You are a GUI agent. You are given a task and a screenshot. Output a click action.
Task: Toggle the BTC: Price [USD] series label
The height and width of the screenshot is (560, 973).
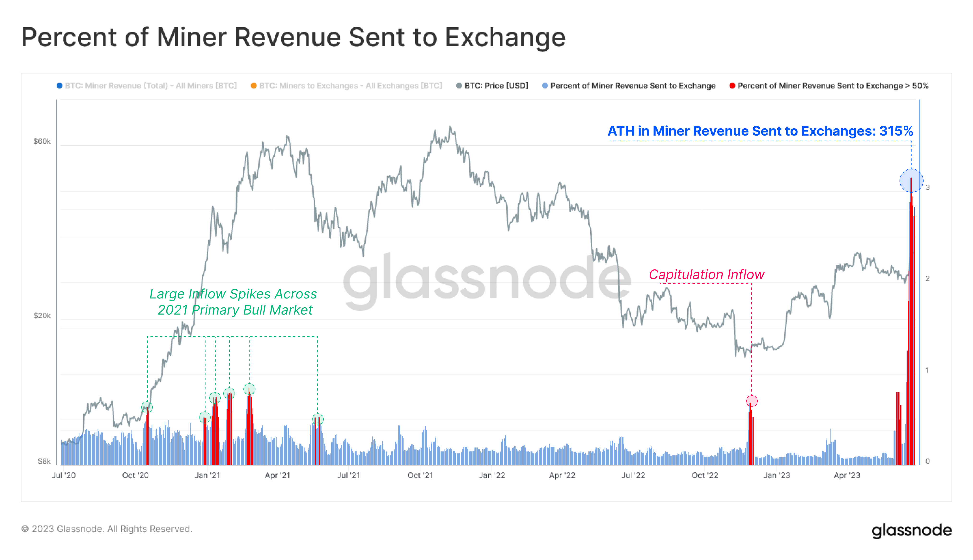tap(496, 86)
